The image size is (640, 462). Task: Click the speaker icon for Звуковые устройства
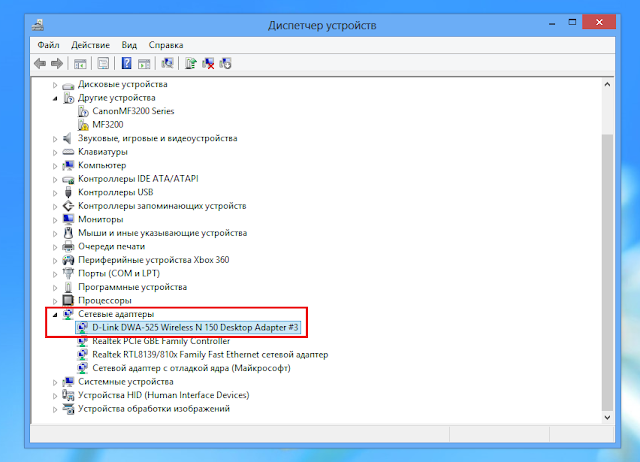(x=67, y=138)
